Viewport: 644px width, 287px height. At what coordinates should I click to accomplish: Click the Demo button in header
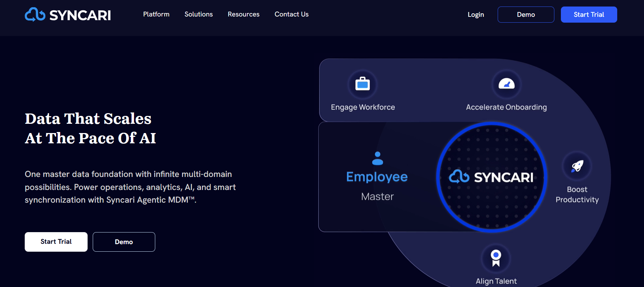(526, 15)
